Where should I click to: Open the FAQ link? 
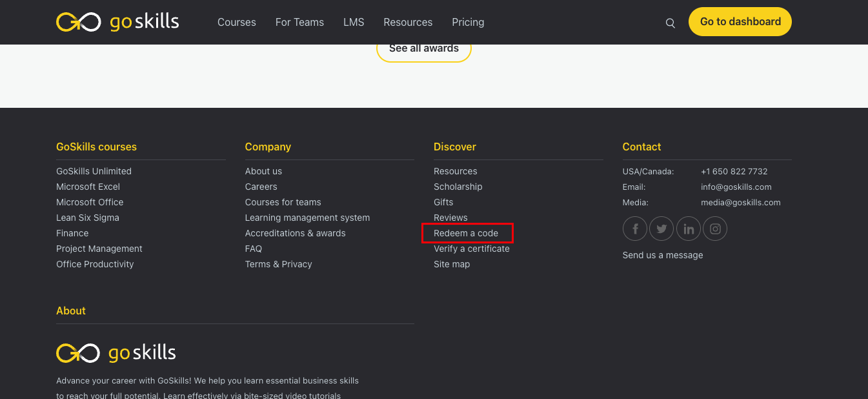click(254, 249)
